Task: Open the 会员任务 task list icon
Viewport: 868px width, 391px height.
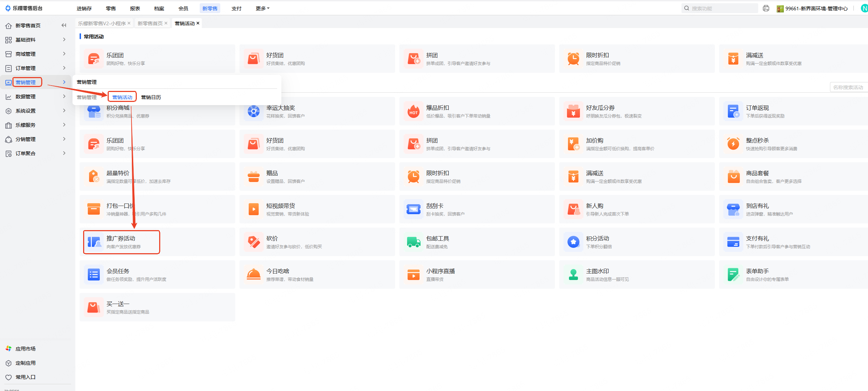Action: [x=94, y=275]
